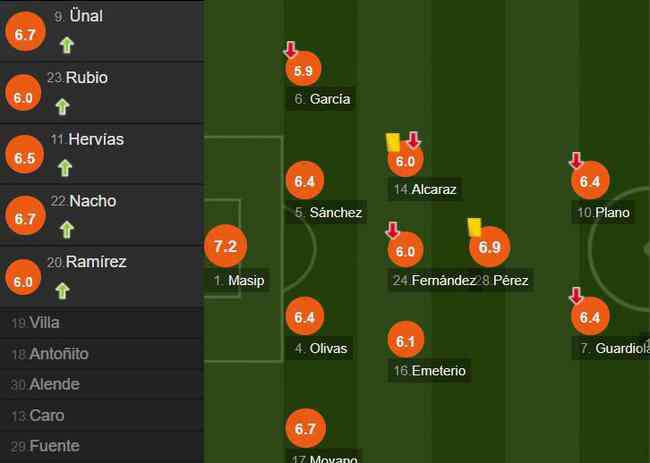Open Emeterio's 6.1 rating badge
The width and height of the screenshot is (650, 463).
click(x=405, y=340)
